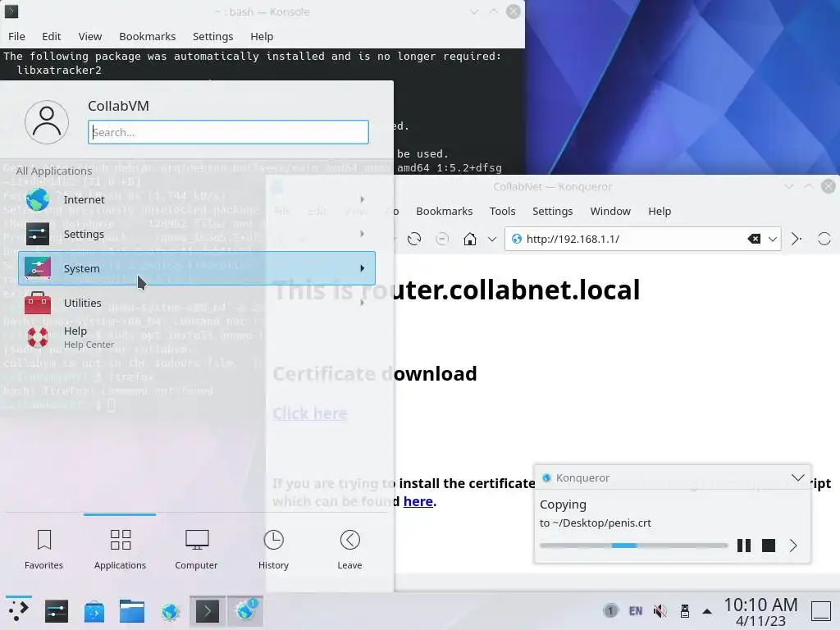Viewport: 840px width, 630px height.
Task: Clear the Konqueror URL field
Action: tap(754, 239)
